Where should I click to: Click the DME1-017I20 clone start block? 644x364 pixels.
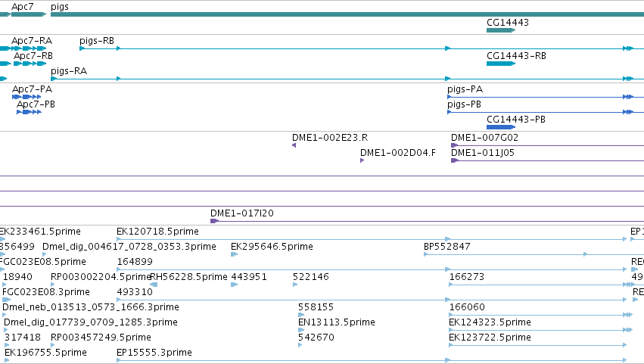click(x=214, y=221)
